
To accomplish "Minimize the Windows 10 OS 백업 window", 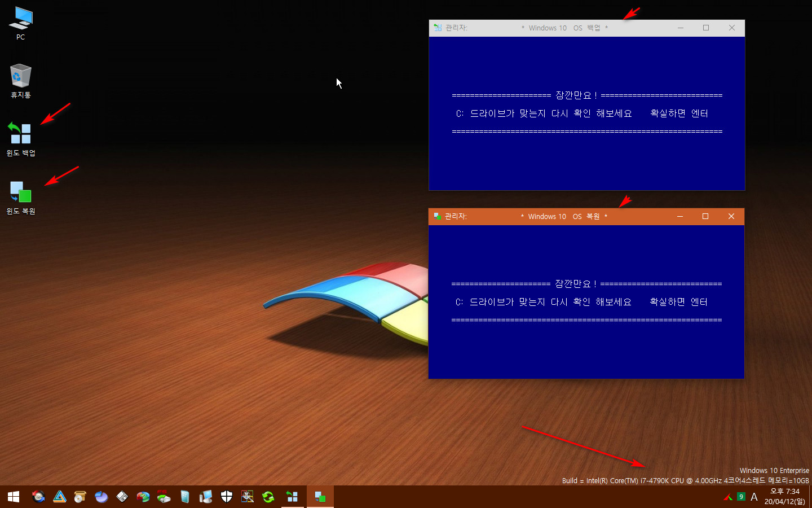I will (x=681, y=28).
